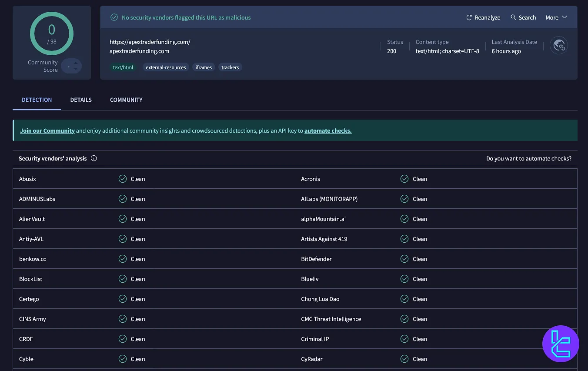Click the info icon beside Security vendors' analysis

tap(94, 158)
